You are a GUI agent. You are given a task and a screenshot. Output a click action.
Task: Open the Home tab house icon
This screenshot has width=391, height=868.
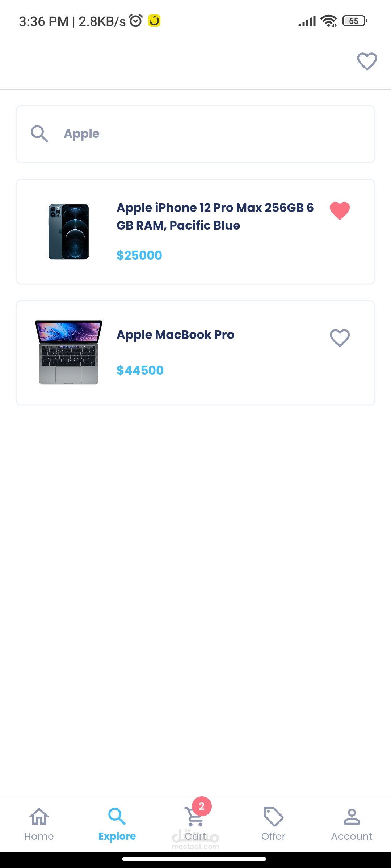tap(39, 816)
